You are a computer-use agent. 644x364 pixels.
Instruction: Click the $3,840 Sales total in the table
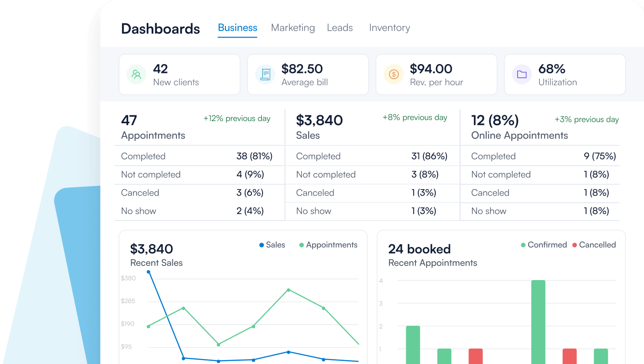[x=319, y=120]
